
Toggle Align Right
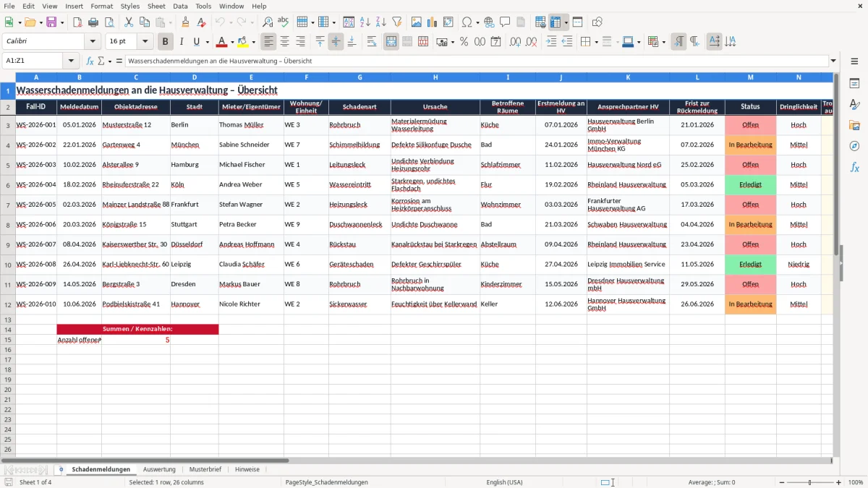(301, 42)
